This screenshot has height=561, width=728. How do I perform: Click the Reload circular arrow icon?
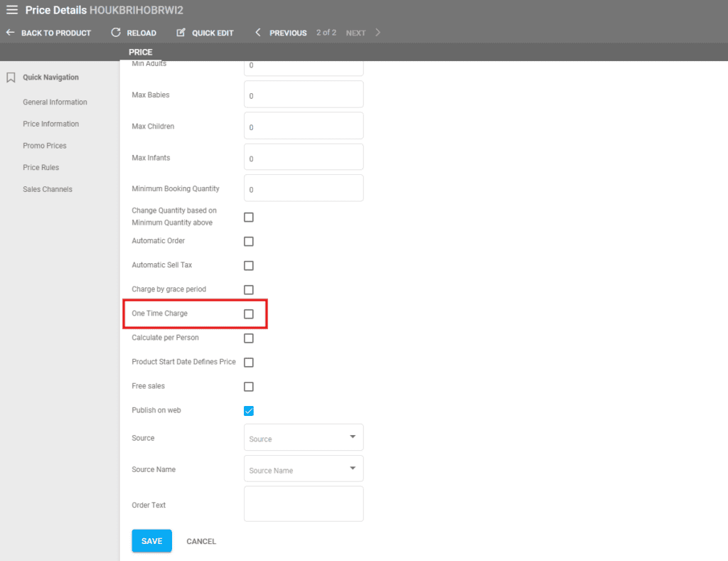point(116,33)
